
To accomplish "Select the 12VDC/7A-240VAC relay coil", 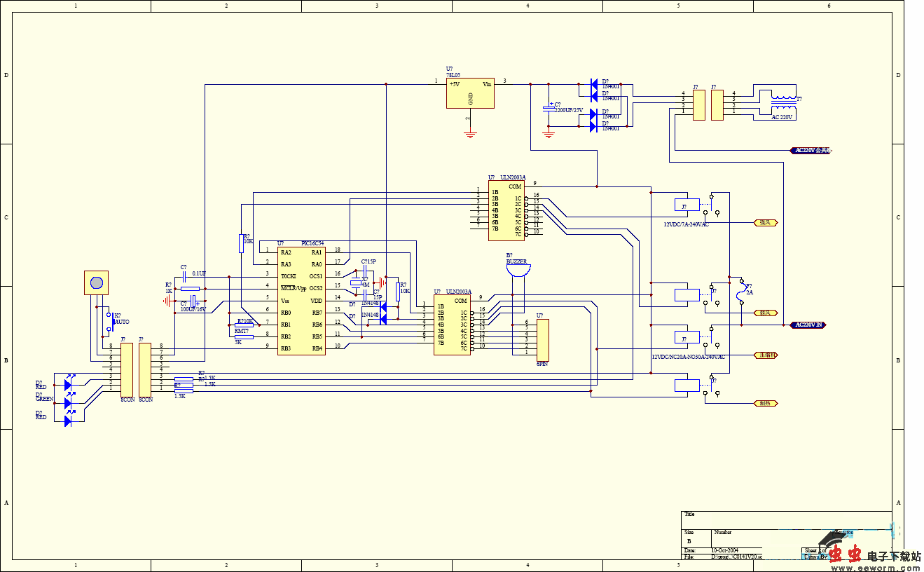I will 687,205.
